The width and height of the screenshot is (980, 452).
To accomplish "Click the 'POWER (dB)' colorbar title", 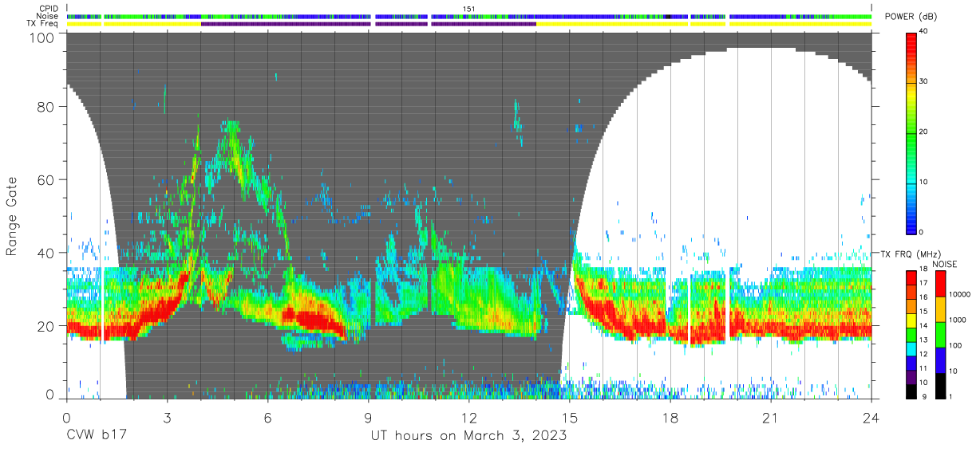I will pyautogui.click(x=911, y=17).
